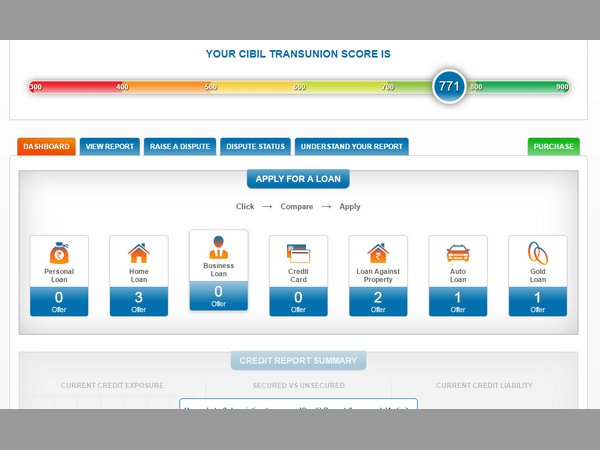Open the Understand Your Report tab
Viewport: 600px width, 450px height.
[352, 147]
